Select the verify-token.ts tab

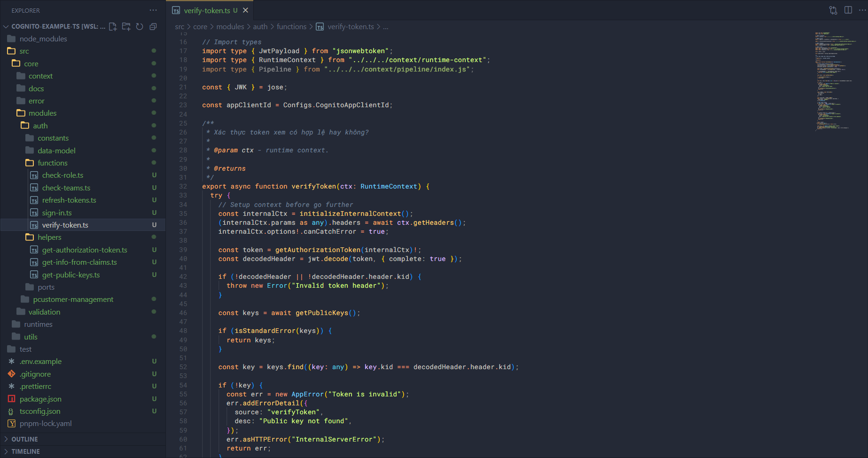pos(207,10)
